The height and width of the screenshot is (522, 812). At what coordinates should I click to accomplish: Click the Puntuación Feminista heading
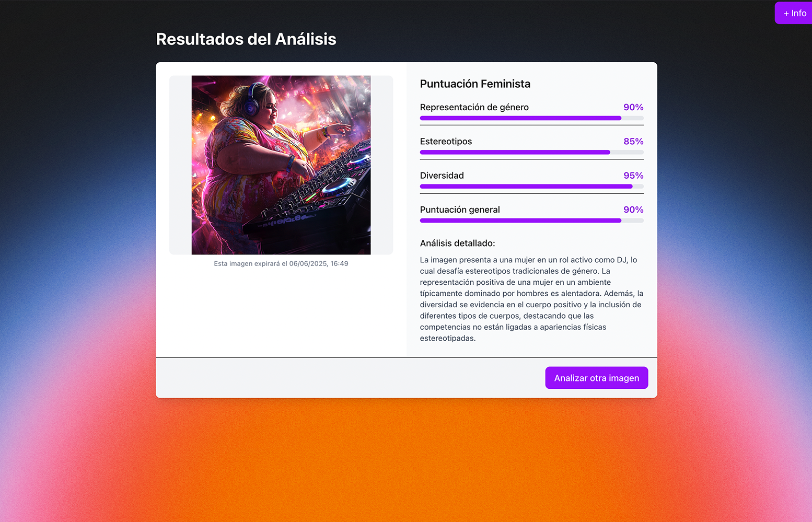tap(475, 84)
